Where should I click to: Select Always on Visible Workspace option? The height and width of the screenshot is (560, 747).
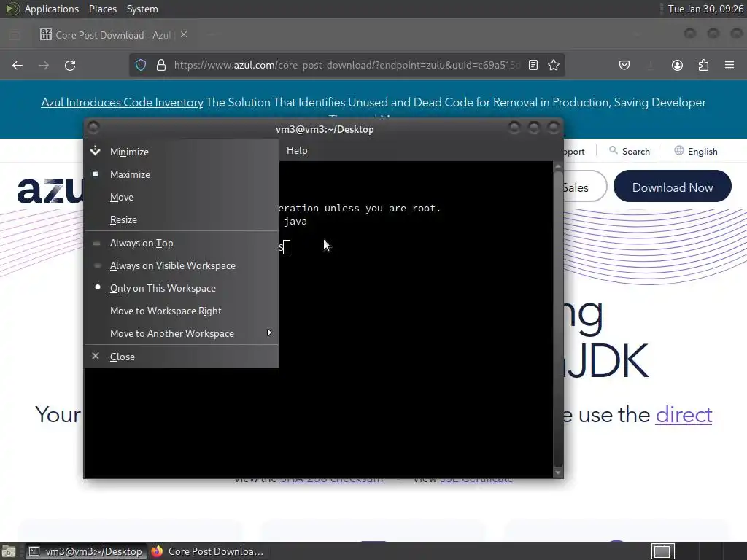point(181,265)
